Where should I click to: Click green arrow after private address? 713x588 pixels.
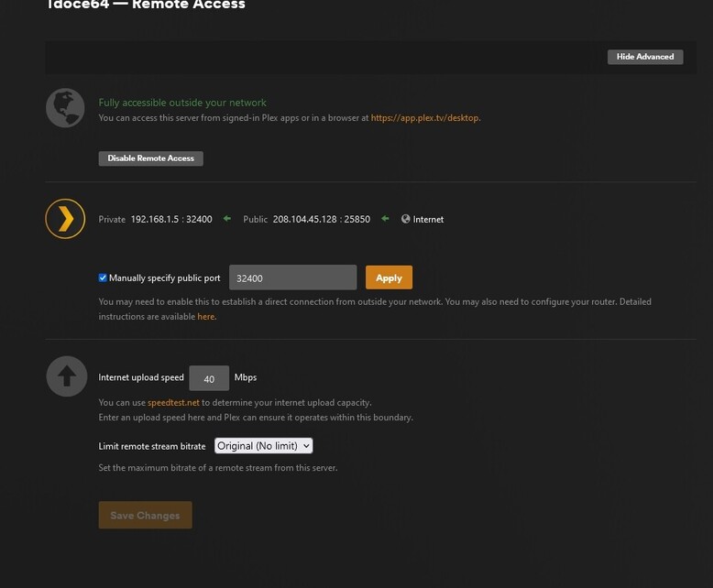(x=227, y=219)
